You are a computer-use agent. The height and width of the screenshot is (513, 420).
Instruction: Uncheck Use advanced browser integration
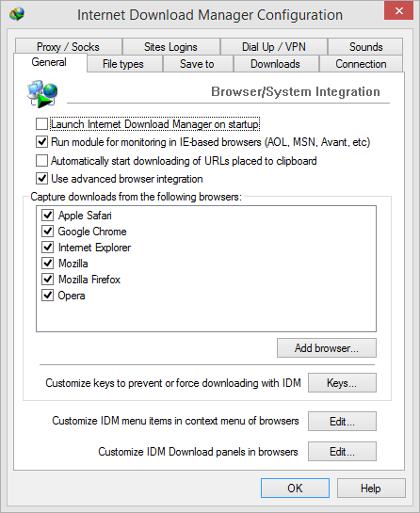[x=41, y=179]
